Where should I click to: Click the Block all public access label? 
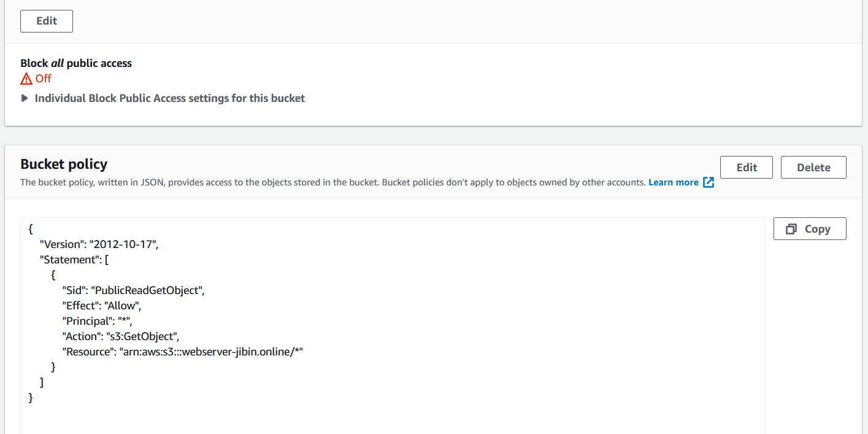click(76, 63)
